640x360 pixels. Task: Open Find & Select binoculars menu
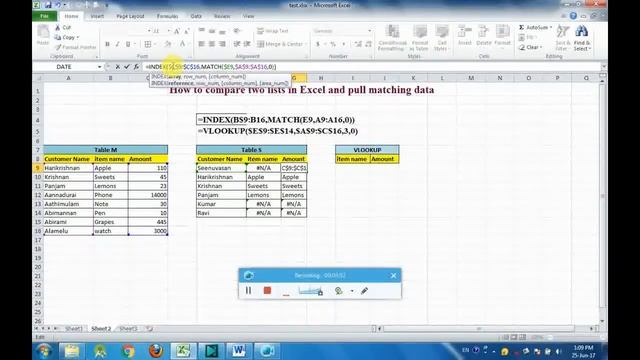point(582,38)
